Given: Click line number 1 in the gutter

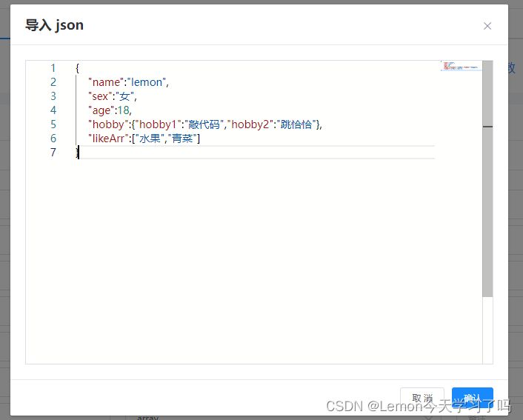Looking at the screenshot, I should pyautogui.click(x=53, y=68).
